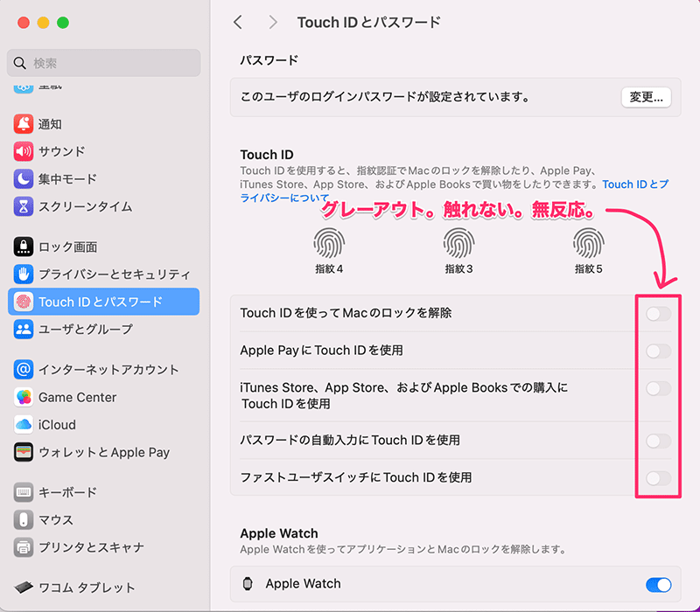Open ユーザとグループ from sidebar
Screen dimensions: 700x612
[103, 330]
